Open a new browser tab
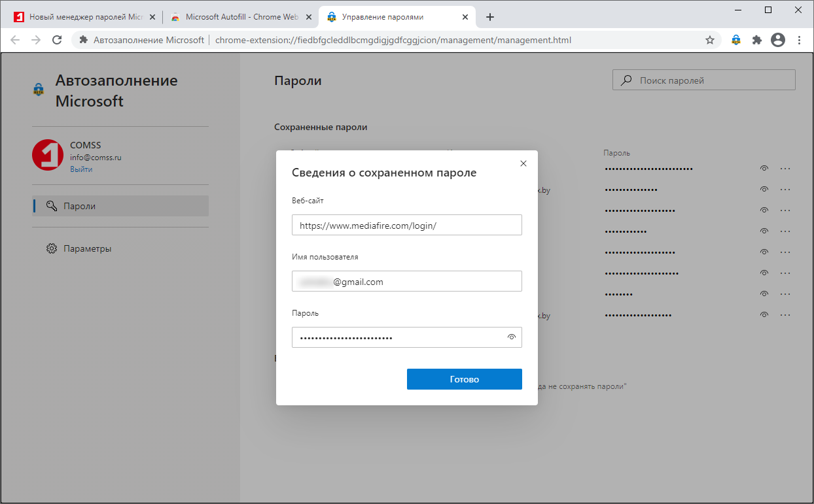Screen dimensions: 814x504 [x=489, y=17]
